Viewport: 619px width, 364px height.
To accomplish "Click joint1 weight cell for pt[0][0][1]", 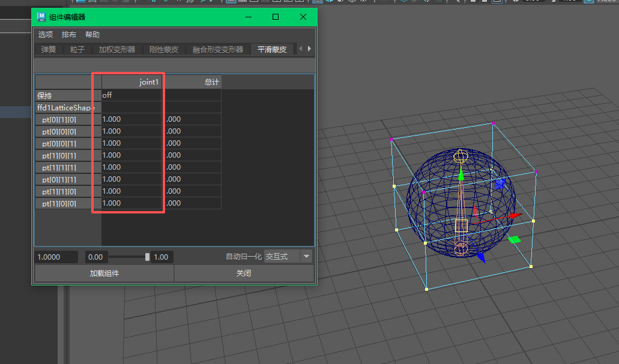I will (x=131, y=143).
